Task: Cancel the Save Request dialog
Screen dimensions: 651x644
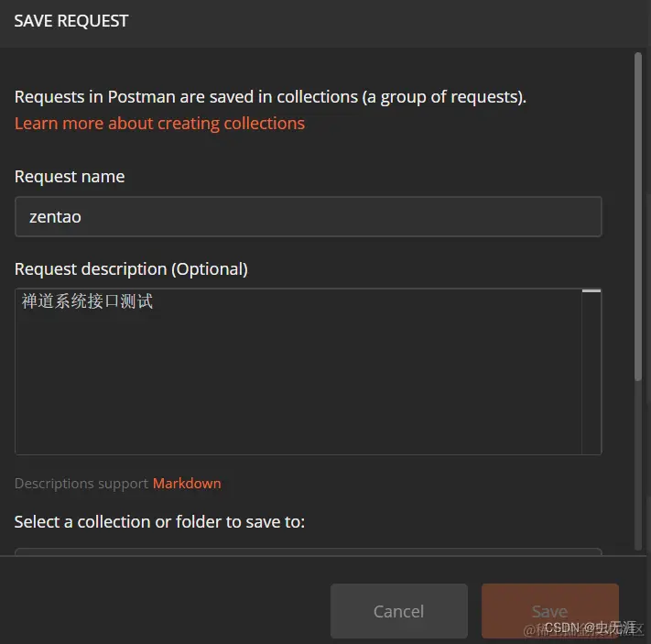Action: 398,611
